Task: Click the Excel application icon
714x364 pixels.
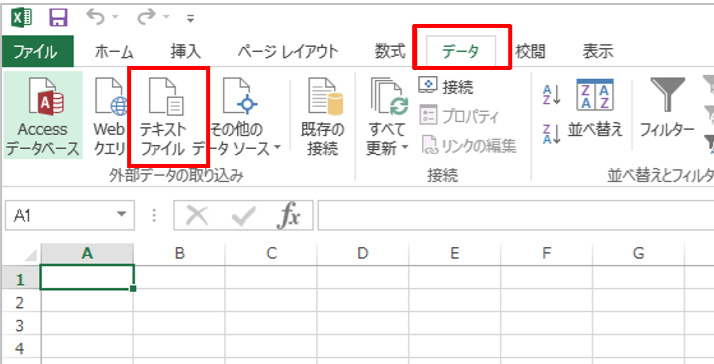Action: [22, 18]
